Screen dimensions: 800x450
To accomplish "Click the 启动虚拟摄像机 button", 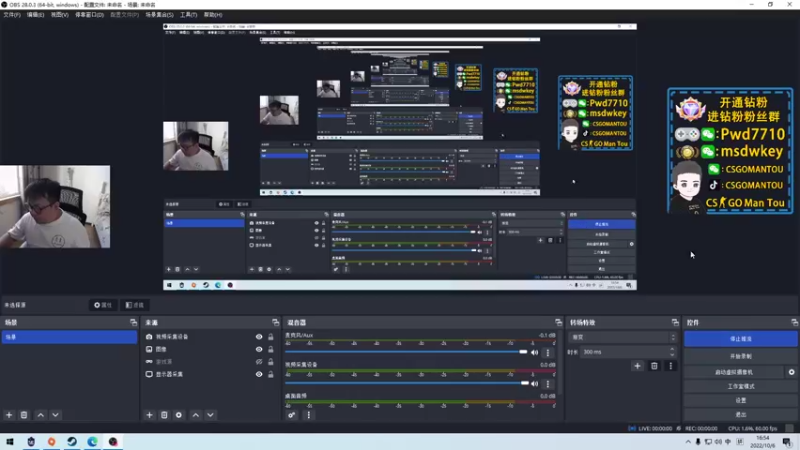I will tap(734, 372).
